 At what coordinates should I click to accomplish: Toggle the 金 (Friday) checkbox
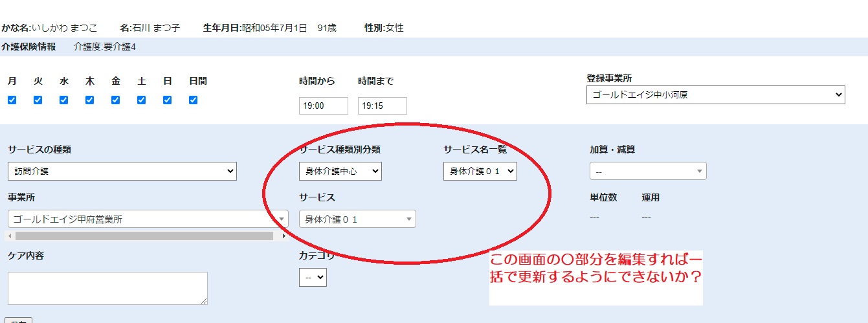pos(115,100)
